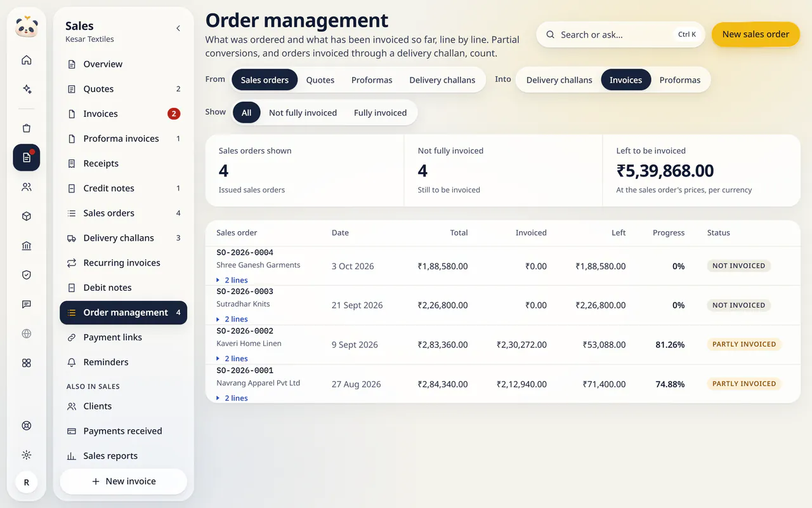Show only 'Fully invoiced' orders

380,113
